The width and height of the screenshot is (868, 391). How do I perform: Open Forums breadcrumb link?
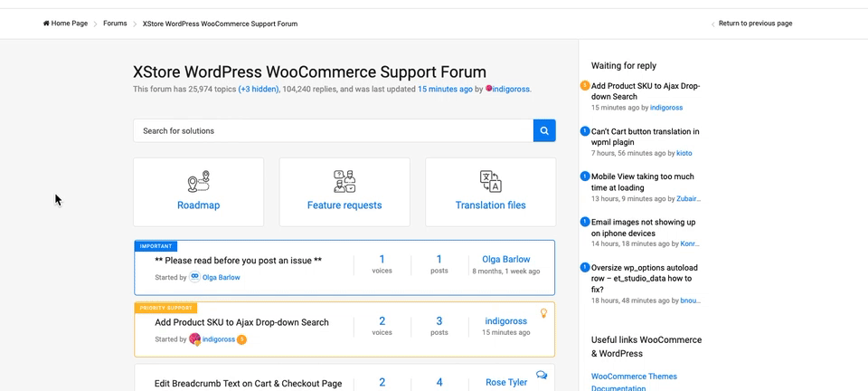(x=115, y=24)
